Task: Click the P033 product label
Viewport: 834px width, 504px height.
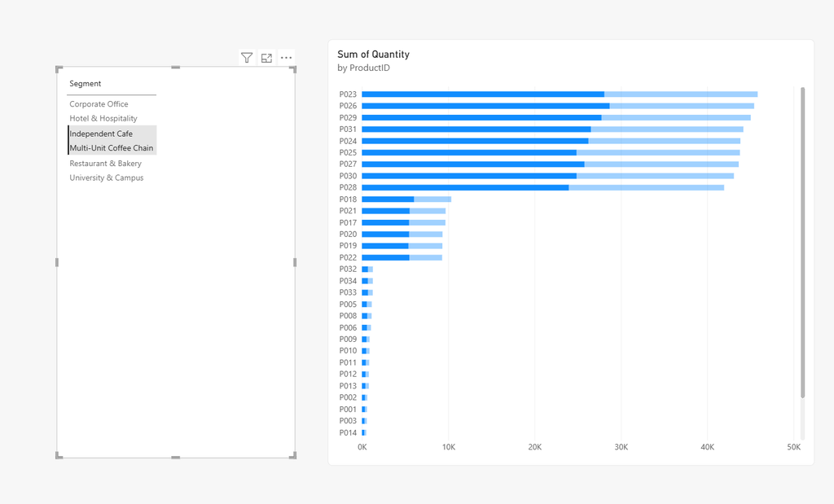Action: click(348, 292)
